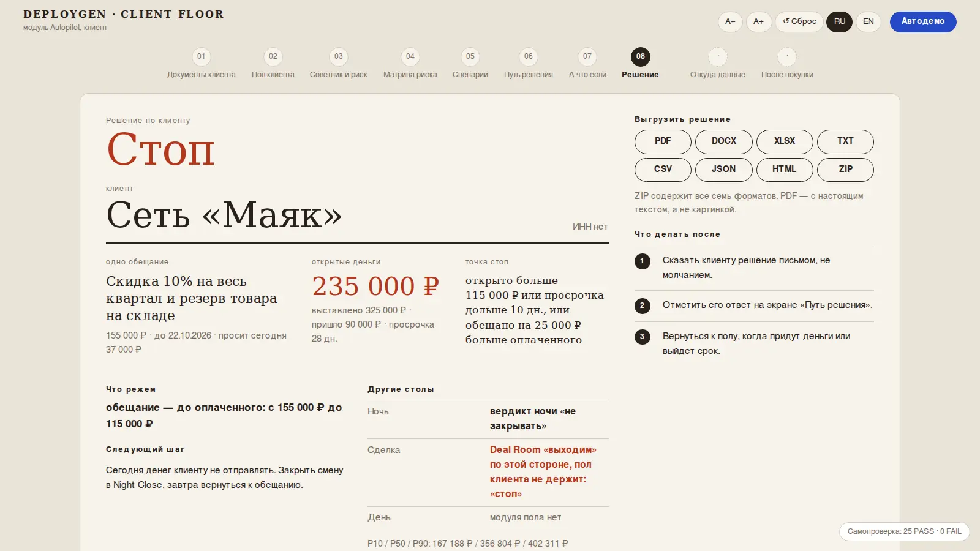This screenshot has height=551, width=980.
Task: Select step 07 А что если
Action: point(587,64)
